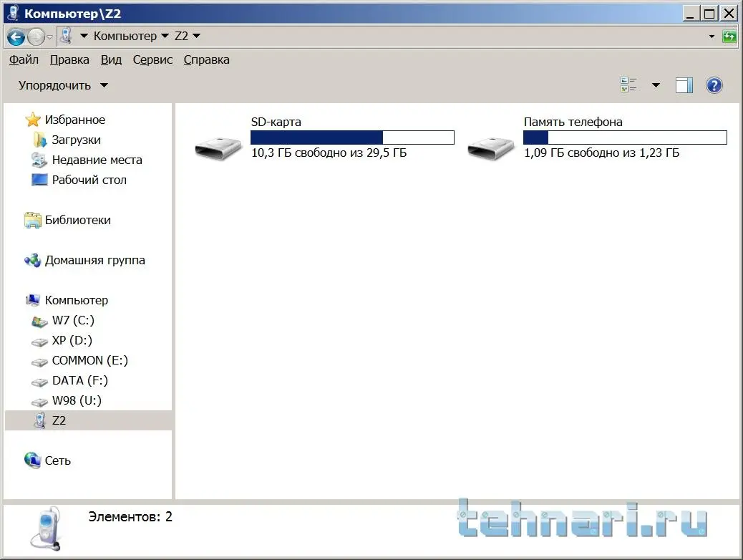The image size is (743, 560).
Task: Click text 10,3 ГБ свободно из 29,5 ГБ
Action: pyautogui.click(x=329, y=153)
